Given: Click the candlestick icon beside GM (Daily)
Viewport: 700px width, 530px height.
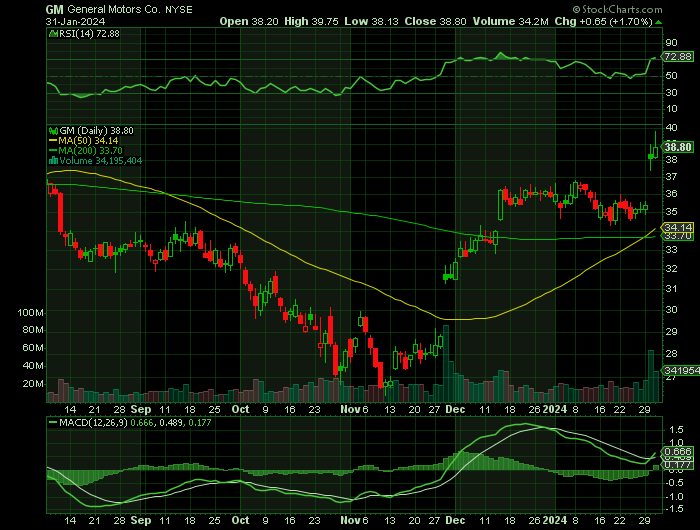Looking at the screenshot, I should pyautogui.click(x=53, y=131).
